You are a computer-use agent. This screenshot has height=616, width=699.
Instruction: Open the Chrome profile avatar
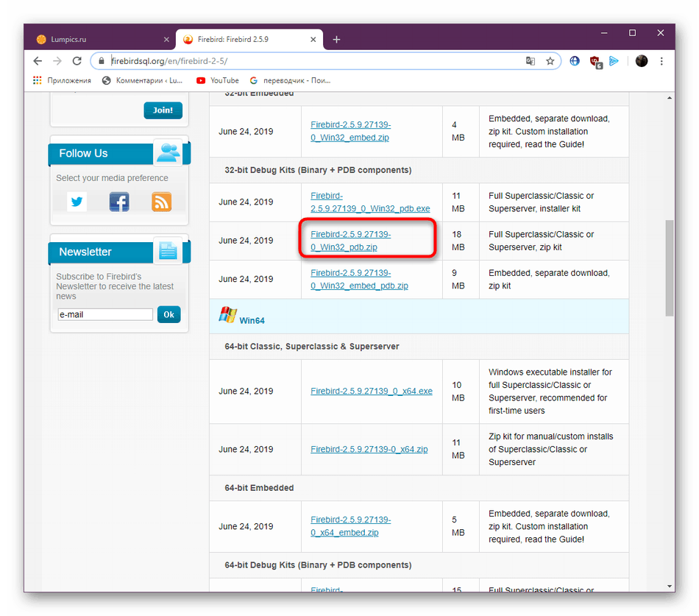click(641, 61)
